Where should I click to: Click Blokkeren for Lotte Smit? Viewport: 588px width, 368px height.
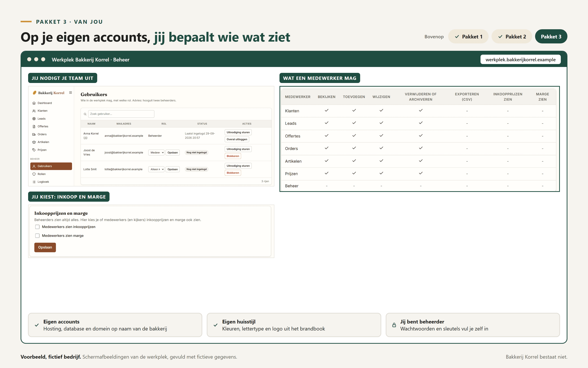click(x=233, y=173)
